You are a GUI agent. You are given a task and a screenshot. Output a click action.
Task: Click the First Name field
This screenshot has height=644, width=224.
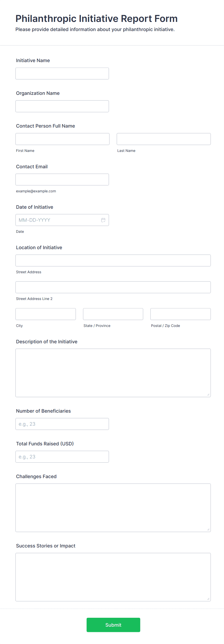pyautogui.click(x=62, y=139)
